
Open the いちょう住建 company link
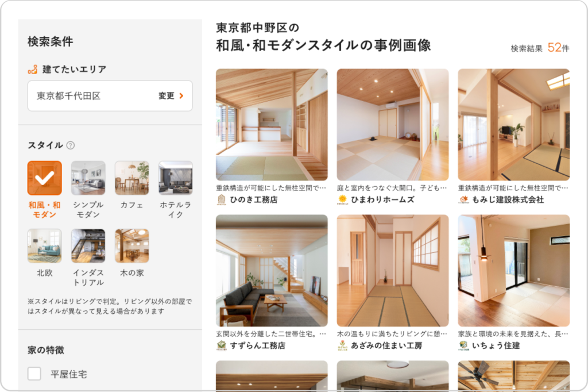click(x=496, y=345)
